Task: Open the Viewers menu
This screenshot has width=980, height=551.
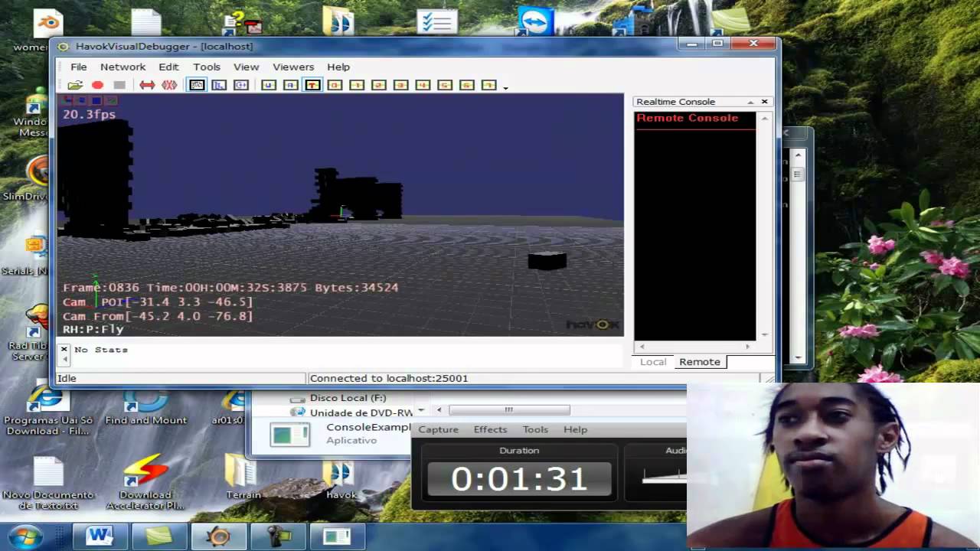Action: (293, 67)
